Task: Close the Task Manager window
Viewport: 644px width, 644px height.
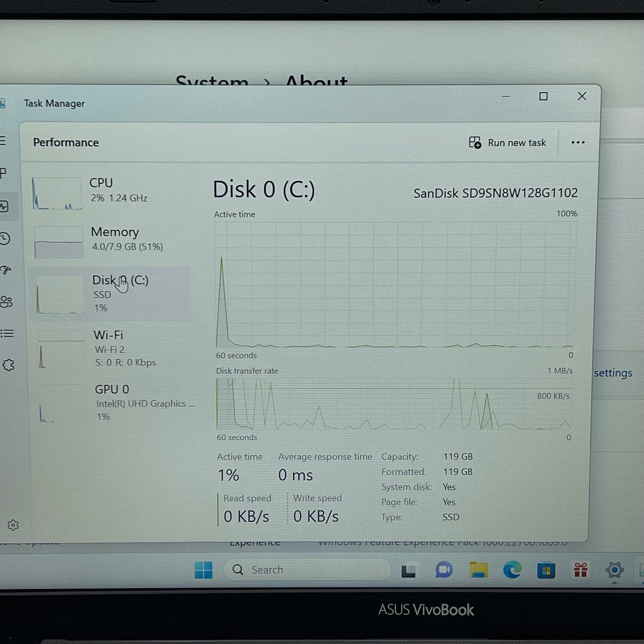Action: pos(582,96)
